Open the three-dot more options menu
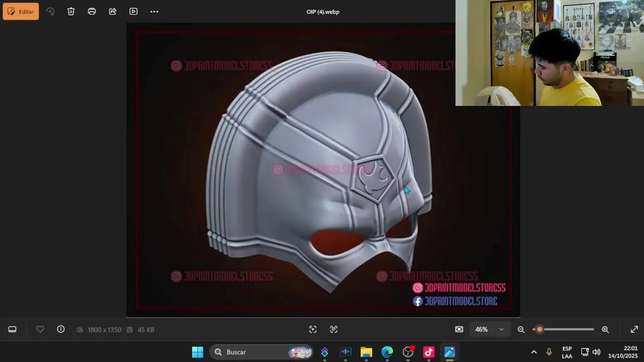Screen dimensions: 644x362 pyautogui.click(x=154, y=12)
